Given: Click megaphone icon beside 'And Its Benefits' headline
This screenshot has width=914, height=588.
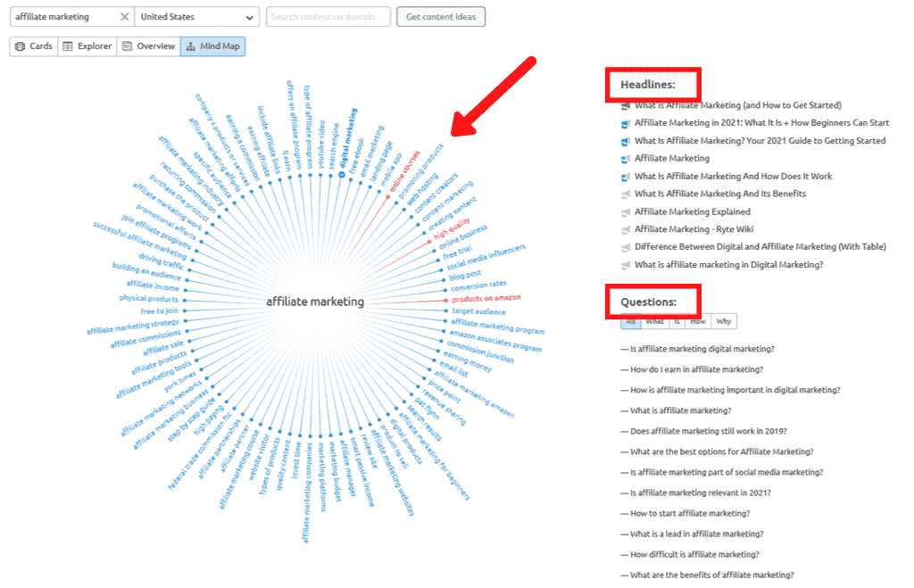Looking at the screenshot, I should [x=626, y=195].
